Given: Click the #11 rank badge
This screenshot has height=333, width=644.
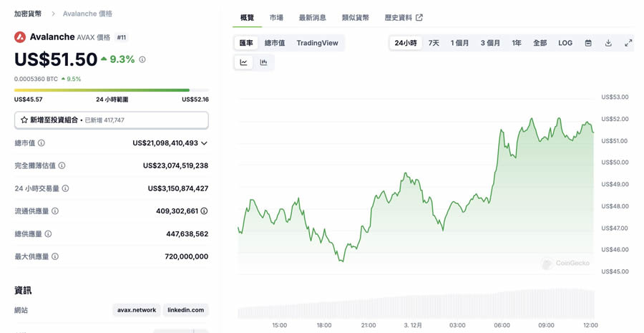Looking at the screenshot, I should [x=122, y=37].
